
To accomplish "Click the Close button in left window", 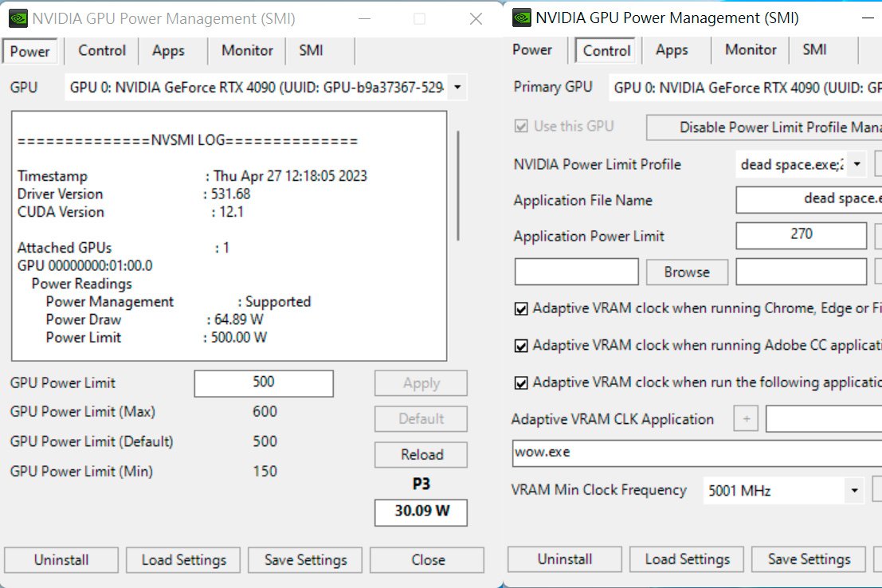I will [427, 560].
